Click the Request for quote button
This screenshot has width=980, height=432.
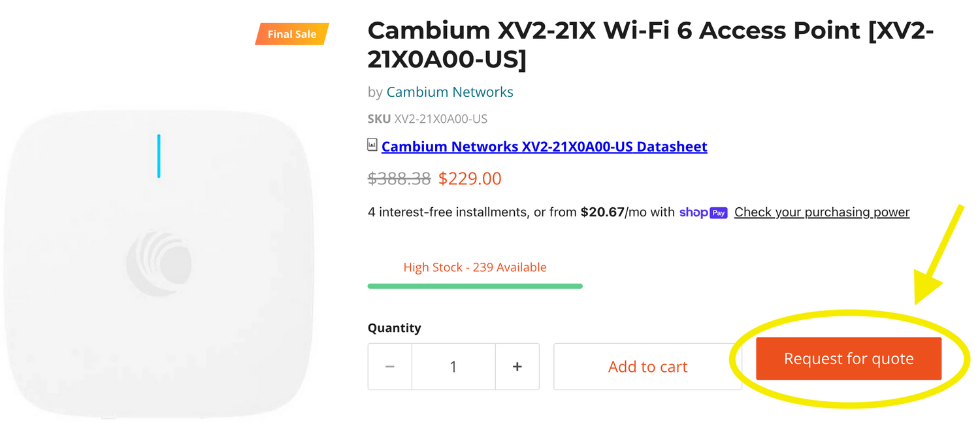(848, 359)
